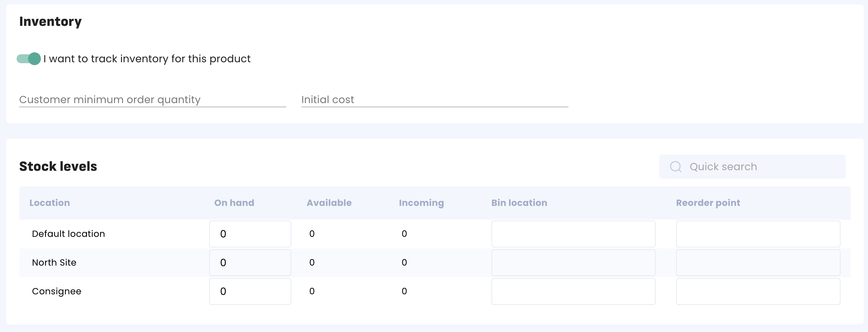
Task: Click Bin location field for North Site
Action: (x=573, y=263)
